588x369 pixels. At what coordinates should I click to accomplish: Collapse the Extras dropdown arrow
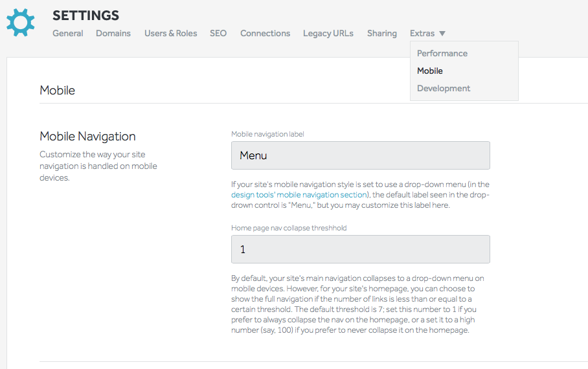[442, 34]
